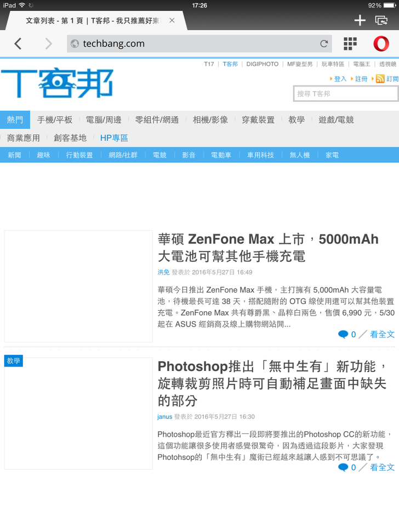Tap the browser forward arrow
The height and width of the screenshot is (532, 399).
coord(49,43)
